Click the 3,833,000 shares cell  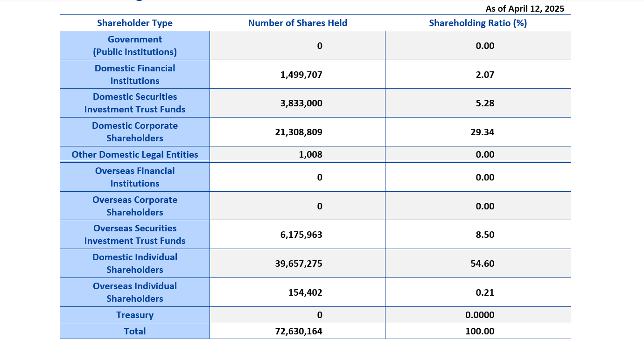pos(301,103)
